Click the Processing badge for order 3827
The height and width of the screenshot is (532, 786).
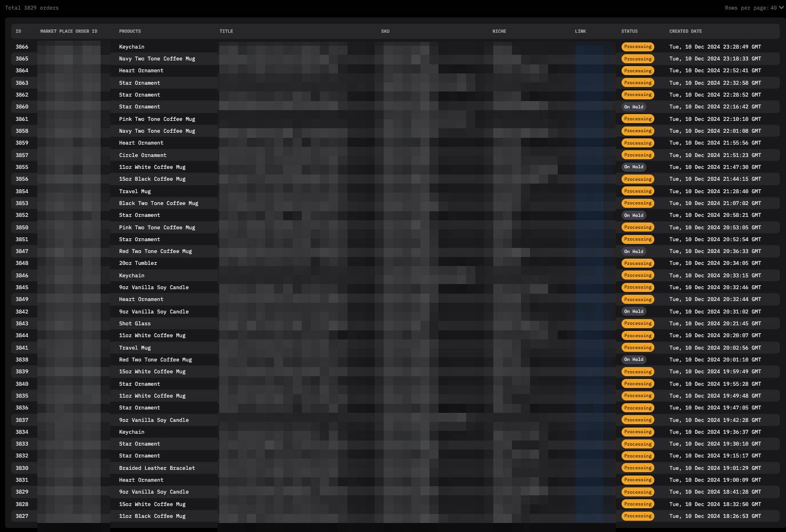[x=637, y=516]
